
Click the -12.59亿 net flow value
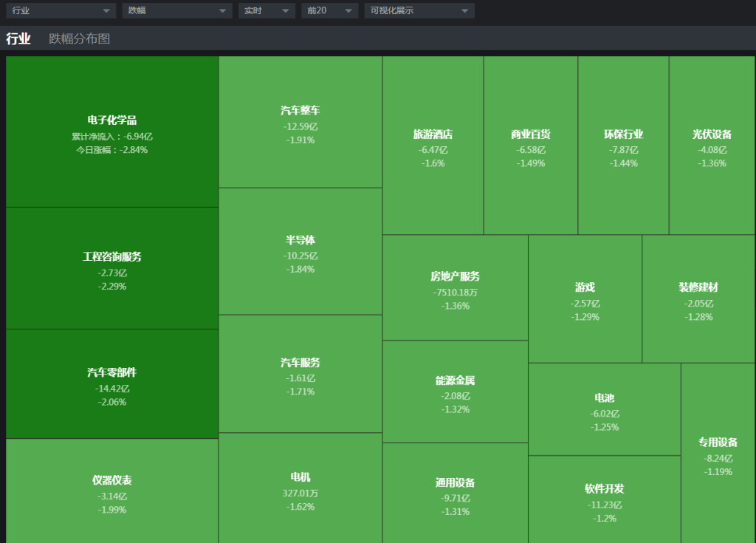point(300,127)
